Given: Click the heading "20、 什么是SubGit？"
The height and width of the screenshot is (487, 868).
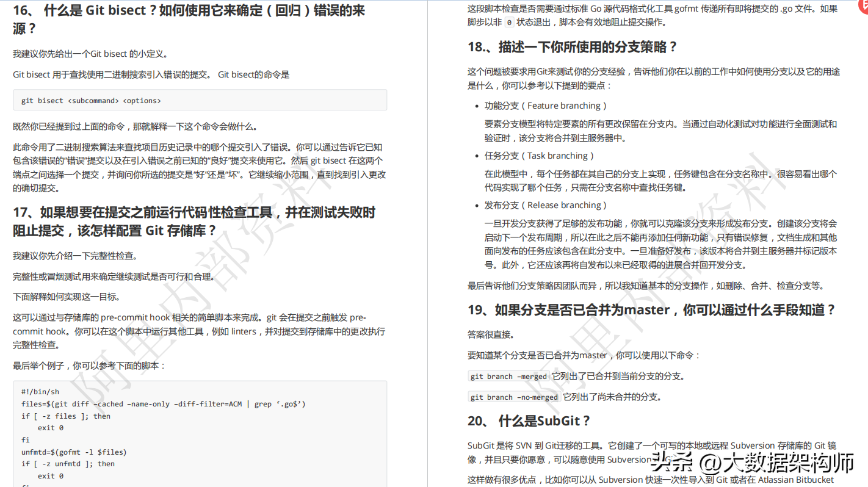Looking at the screenshot, I should (529, 421).
